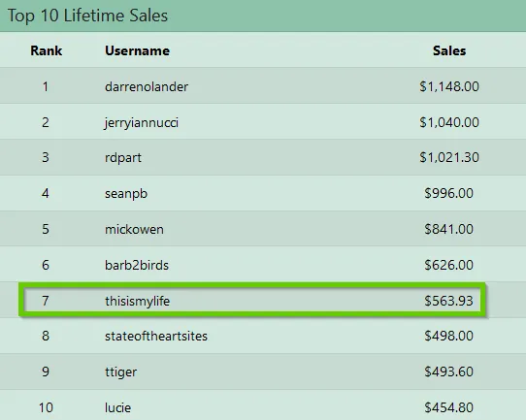Viewport: 526px width, 420px height.
Task: Select the stateoftheartsites username
Action: coord(156,336)
